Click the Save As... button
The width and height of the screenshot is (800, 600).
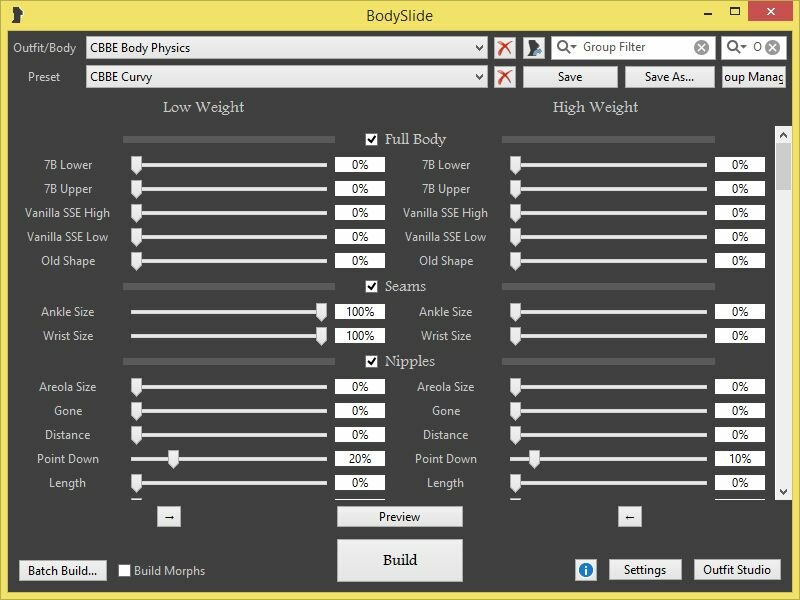point(669,77)
